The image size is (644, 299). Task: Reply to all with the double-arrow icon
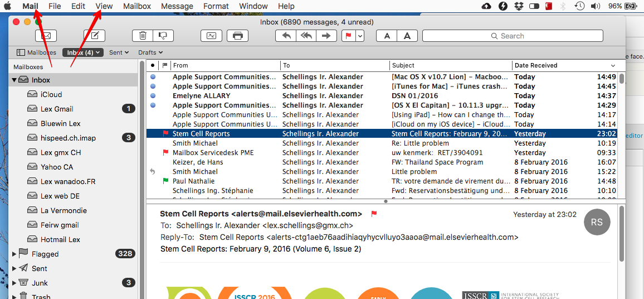coord(306,36)
